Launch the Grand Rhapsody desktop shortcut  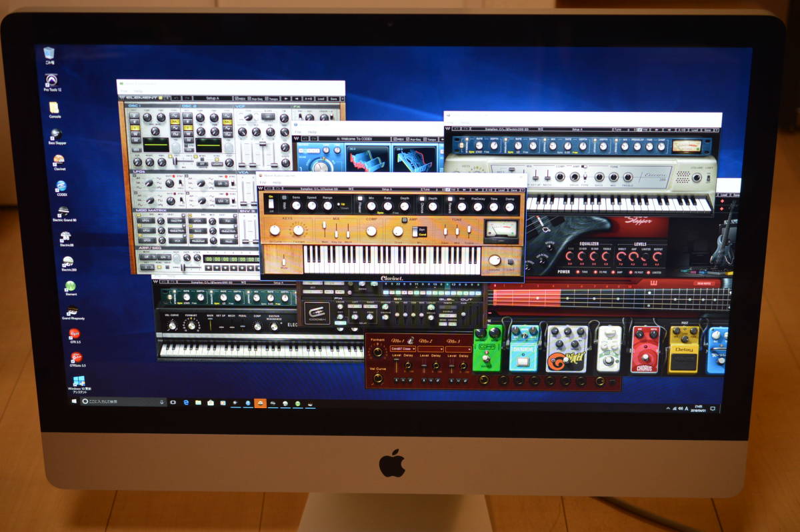tap(73, 314)
